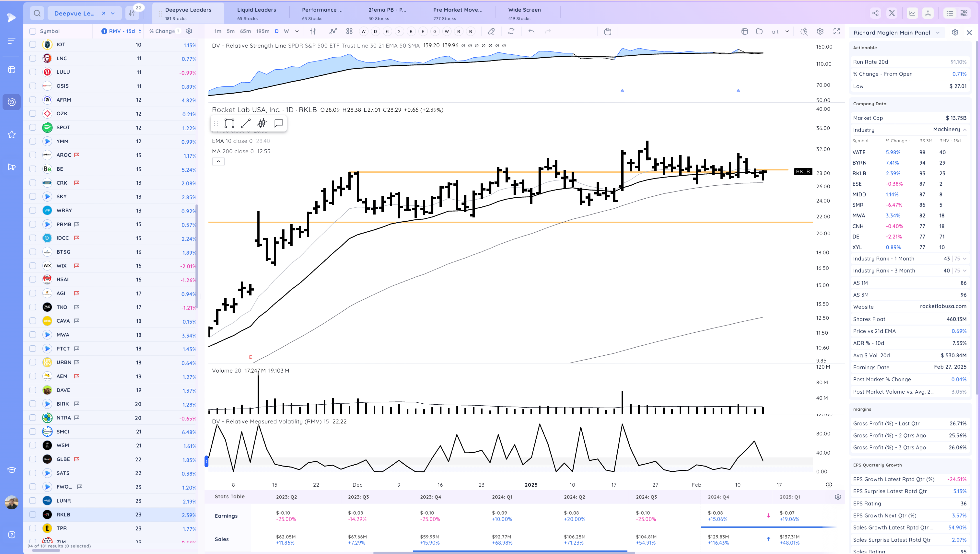Share chart to X (Twitter)

[892, 13]
